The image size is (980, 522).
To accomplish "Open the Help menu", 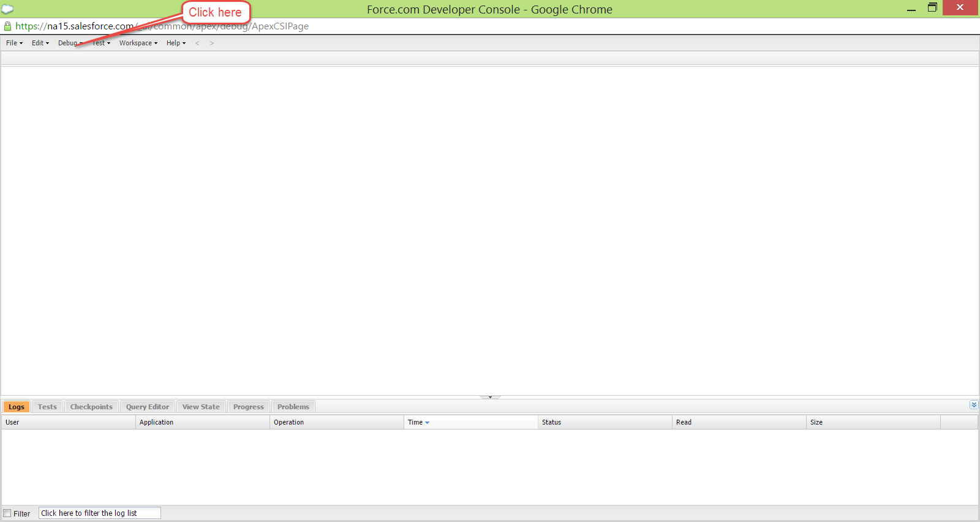I will pyautogui.click(x=176, y=43).
